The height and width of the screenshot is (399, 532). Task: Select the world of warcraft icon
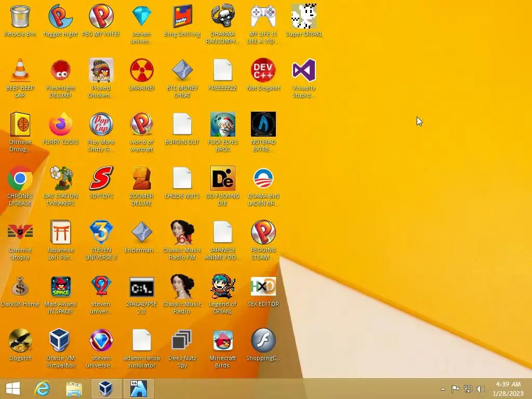pyautogui.click(x=141, y=124)
